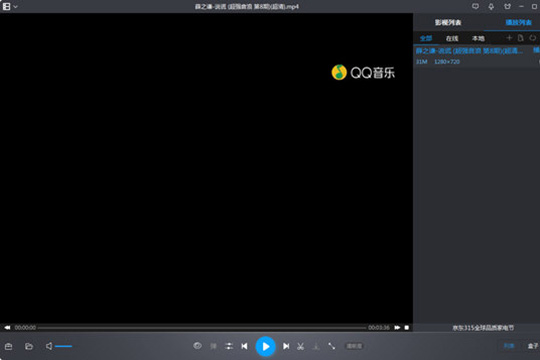Click the total duration 00:03:36 label
The width and height of the screenshot is (540, 360).
379,328
